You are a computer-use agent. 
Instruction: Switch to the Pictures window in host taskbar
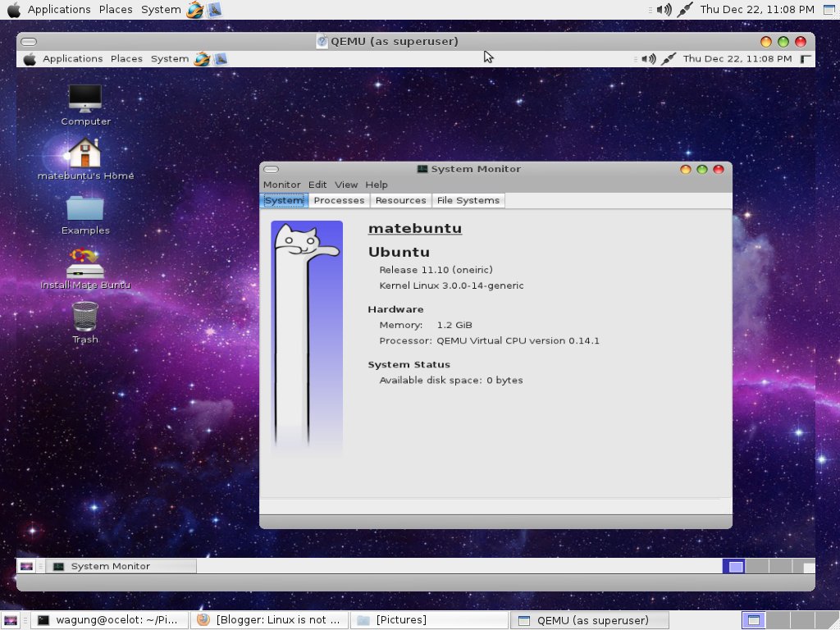pyautogui.click(x=429, y=620)
